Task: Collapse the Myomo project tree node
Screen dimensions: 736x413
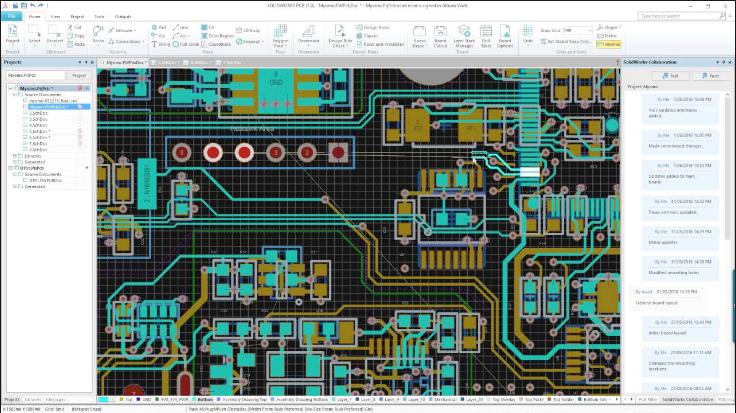Action: (x=10, y=88)
